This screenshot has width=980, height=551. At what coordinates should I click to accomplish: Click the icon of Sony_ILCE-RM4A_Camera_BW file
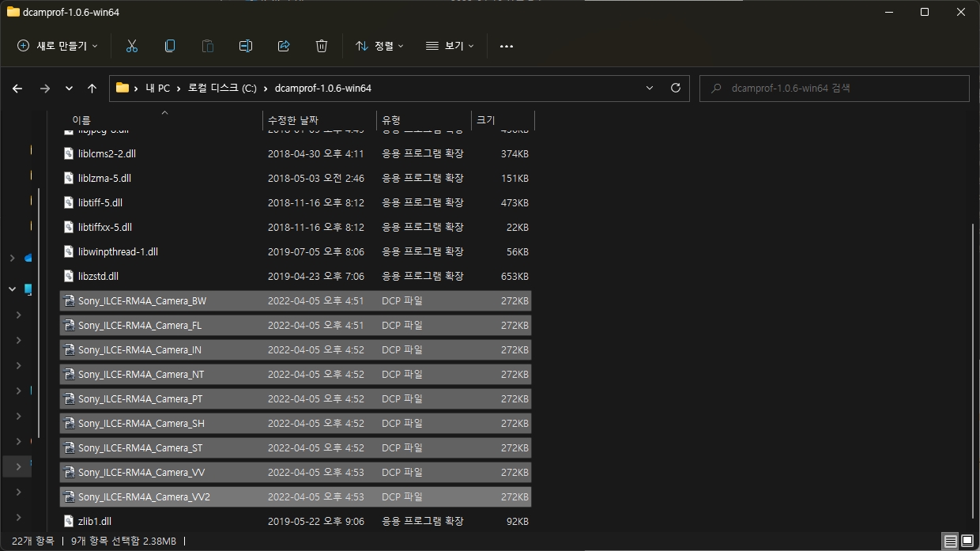[x=69, y=300]
